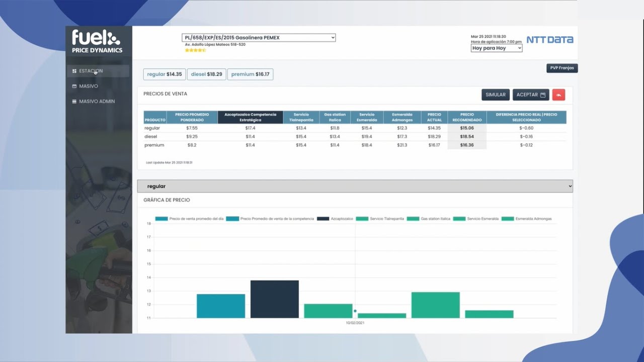Click the blue competitor average chart bar
Image resolution: width=644 pixels, height=362 pixels.
point(221,306)
